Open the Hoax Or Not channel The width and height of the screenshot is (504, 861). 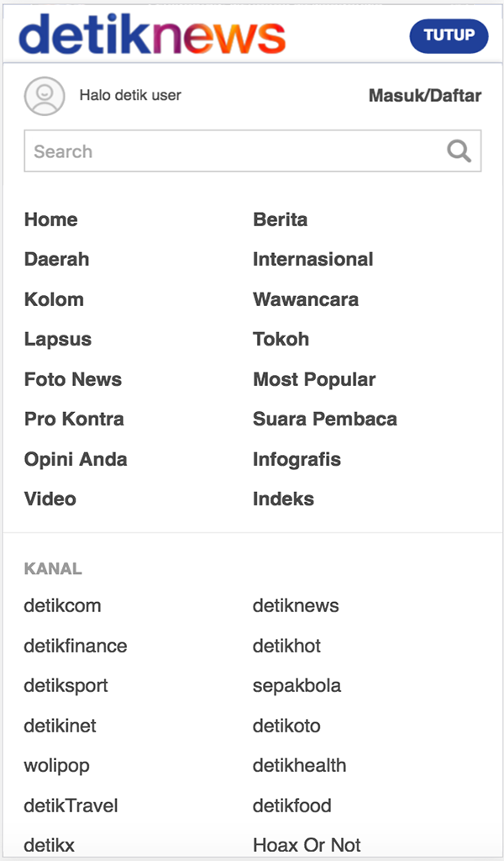click(x=306, y=845)
